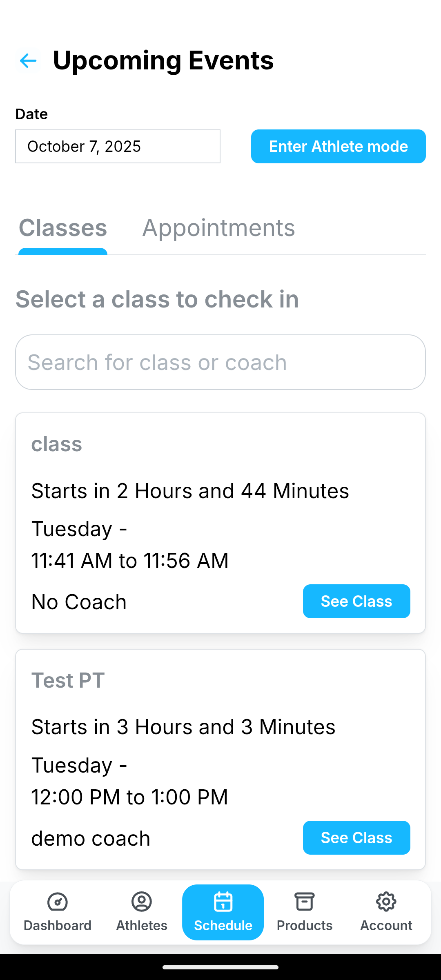Tap the home indicator bar
Screen dimensions: 441x980
point(220,967)
